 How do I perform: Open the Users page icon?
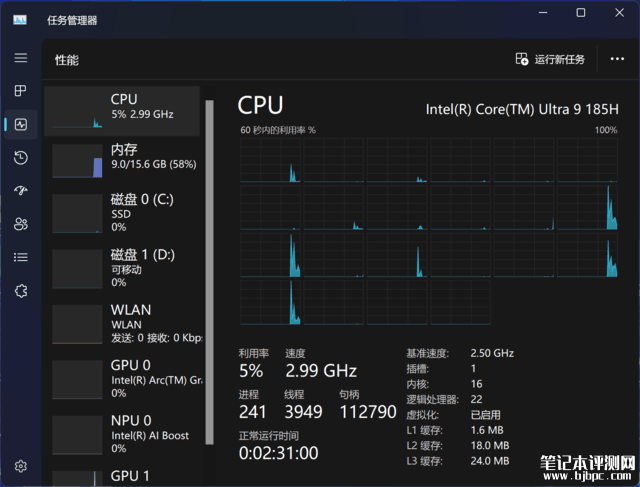click(x=21, y=224)
